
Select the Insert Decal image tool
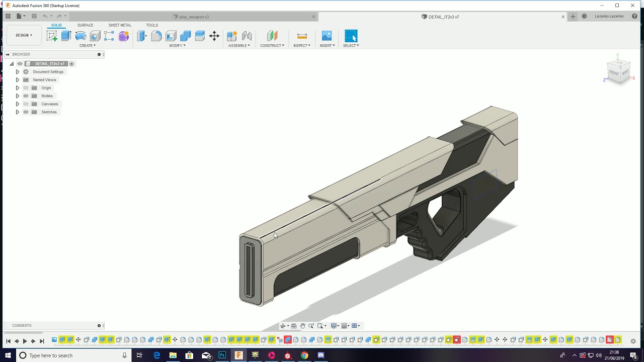tap(327, 36)
